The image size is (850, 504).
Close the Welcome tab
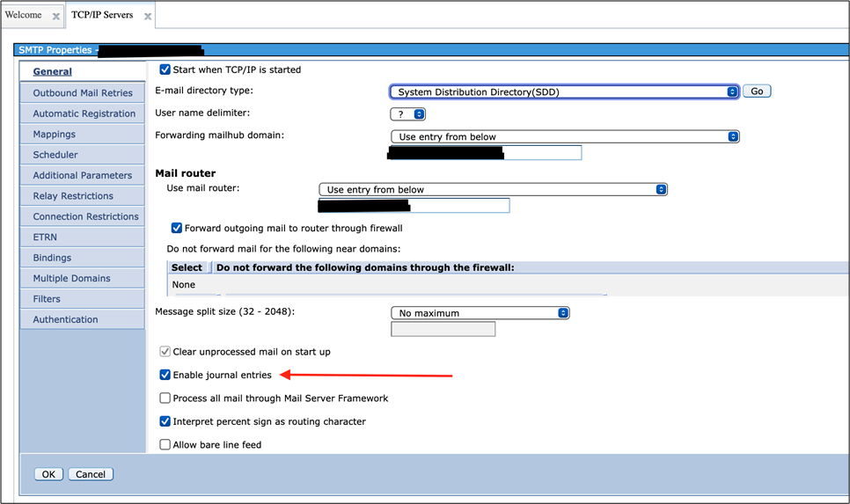pos(56,17)
